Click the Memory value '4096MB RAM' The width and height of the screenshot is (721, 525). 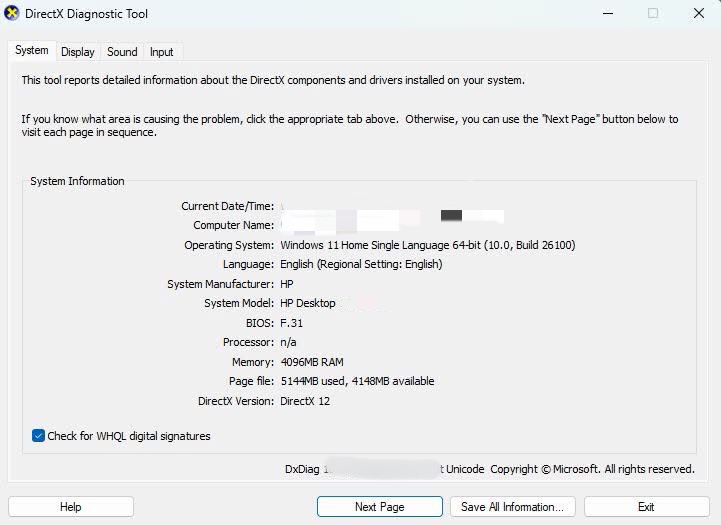pyautogui.click(x=312, y=362)
